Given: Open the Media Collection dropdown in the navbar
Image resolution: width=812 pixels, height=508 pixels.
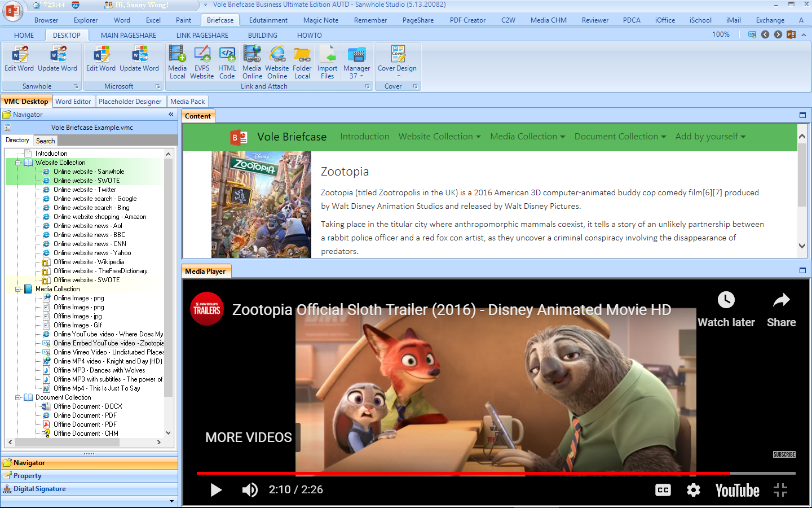Looking at the screenshot, I should [527, 137].
